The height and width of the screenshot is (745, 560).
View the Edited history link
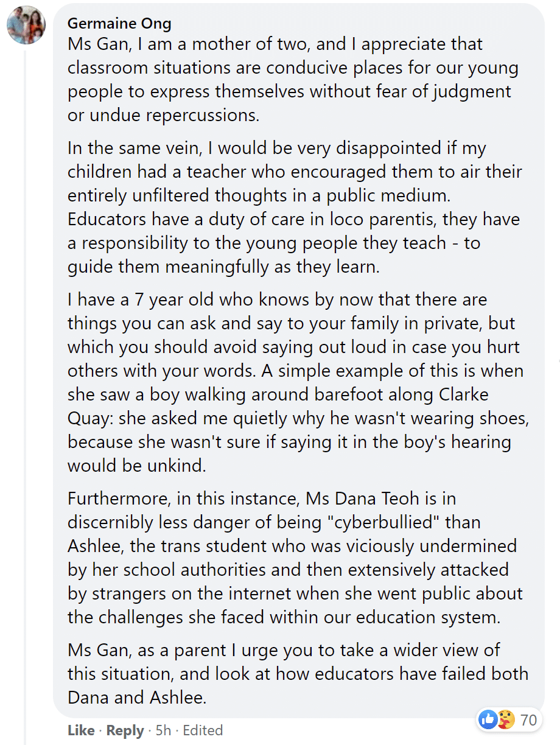coord(203,730)
